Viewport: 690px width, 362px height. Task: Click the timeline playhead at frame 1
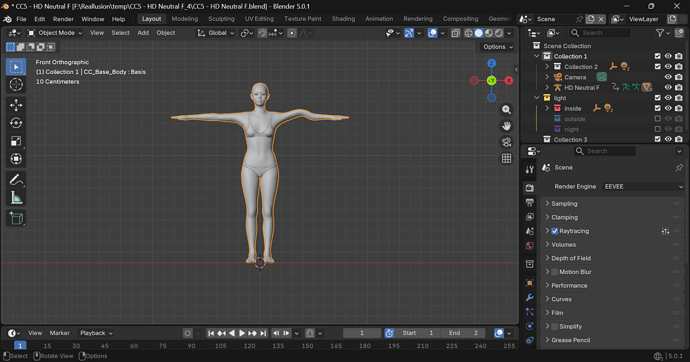(20, 346)
